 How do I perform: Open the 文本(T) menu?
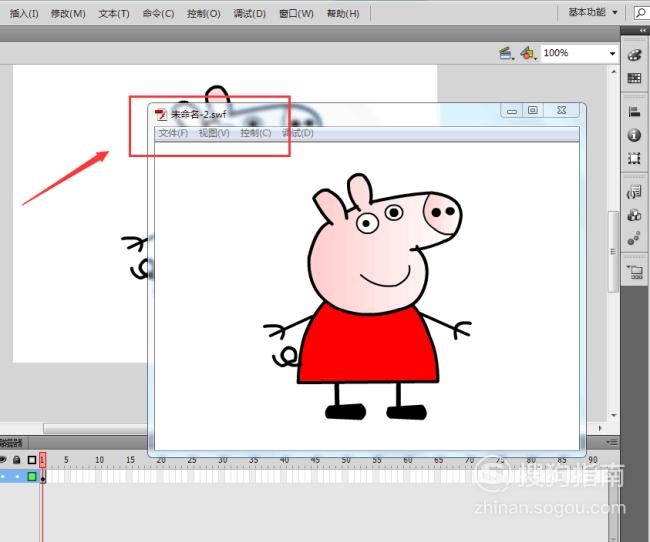point(114,14)
